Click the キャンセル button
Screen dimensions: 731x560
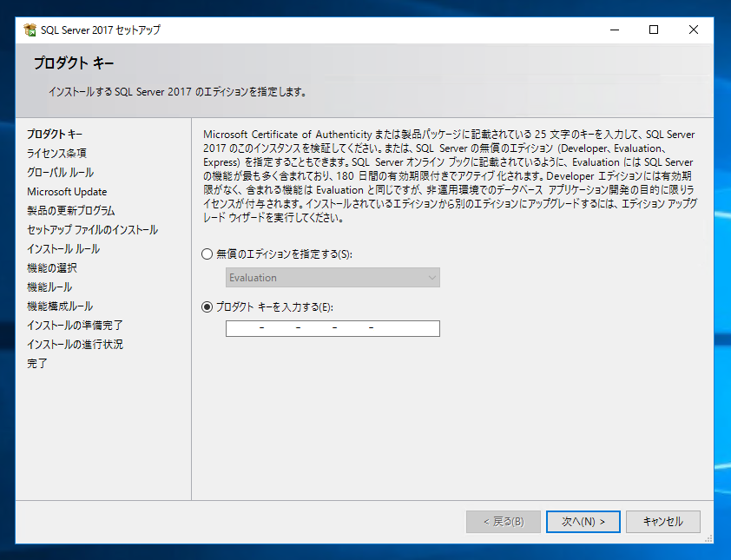pos(663,521)
